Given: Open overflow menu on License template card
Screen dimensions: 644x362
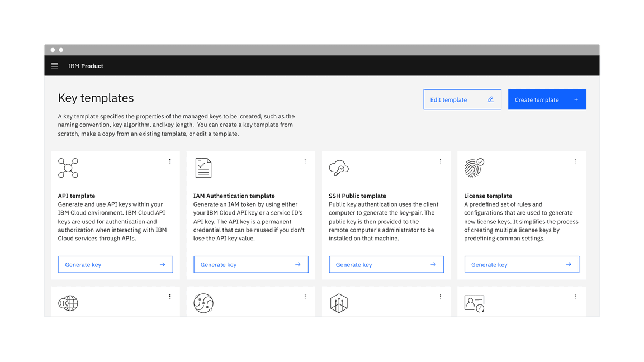Looking at the screenshot, I should (x=576, y=161).
